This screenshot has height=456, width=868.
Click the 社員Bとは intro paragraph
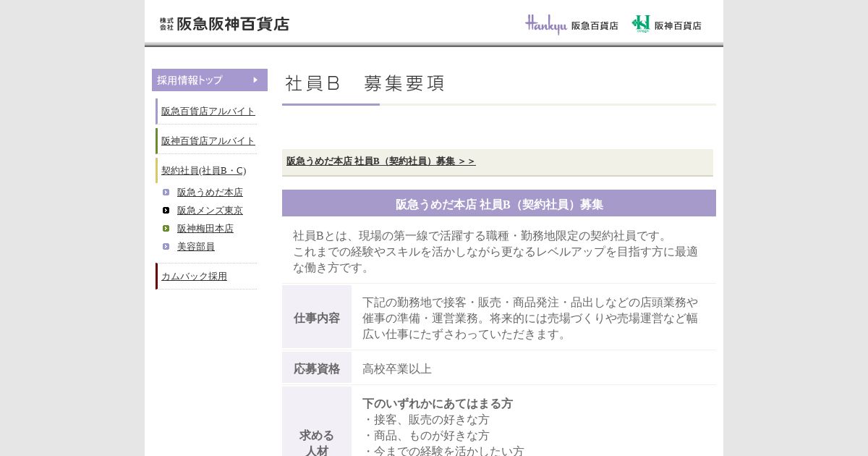[x=495, y=251]
